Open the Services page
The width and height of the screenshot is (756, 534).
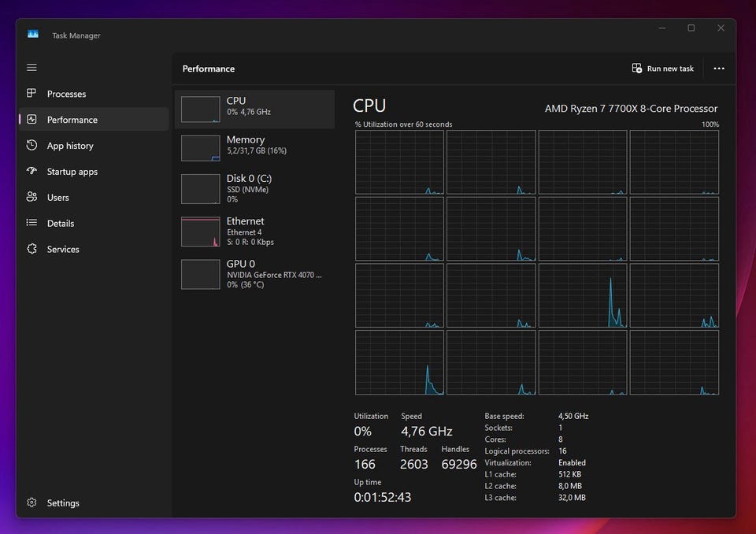point(94,250)
